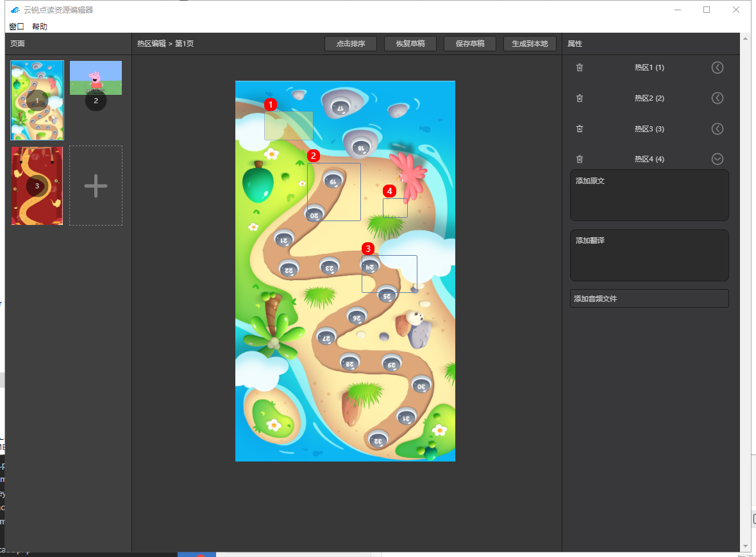Expand the 热区2 properties chevron

pyautogui.click(x=717, y=98)
